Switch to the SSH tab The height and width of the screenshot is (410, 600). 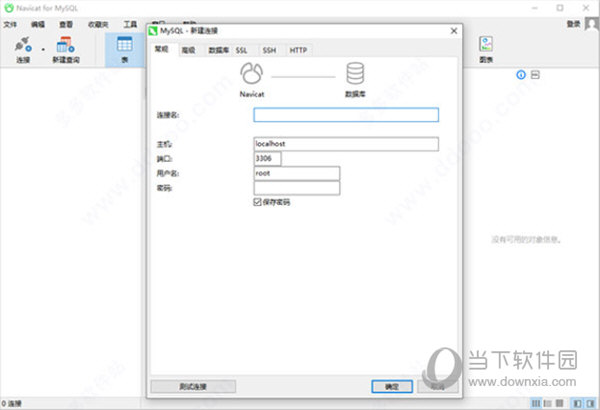(x=269, y=50)
